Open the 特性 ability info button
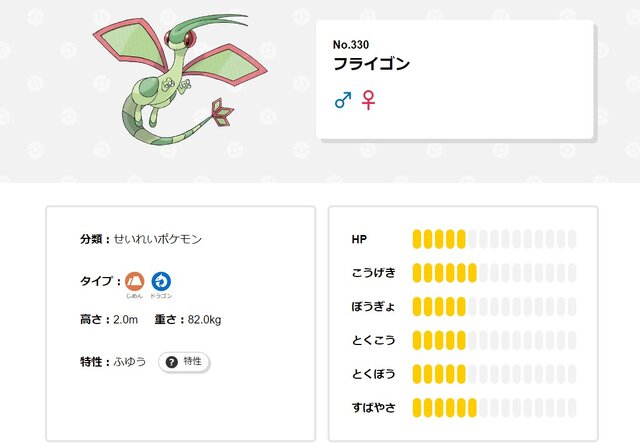 pyautogui.click(x=184, y=362)
